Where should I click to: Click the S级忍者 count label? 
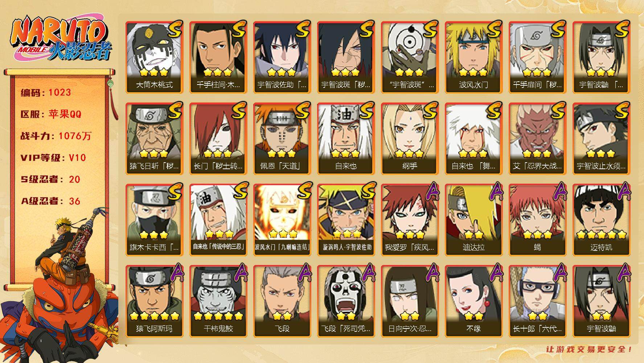click(x=50, y=179)
